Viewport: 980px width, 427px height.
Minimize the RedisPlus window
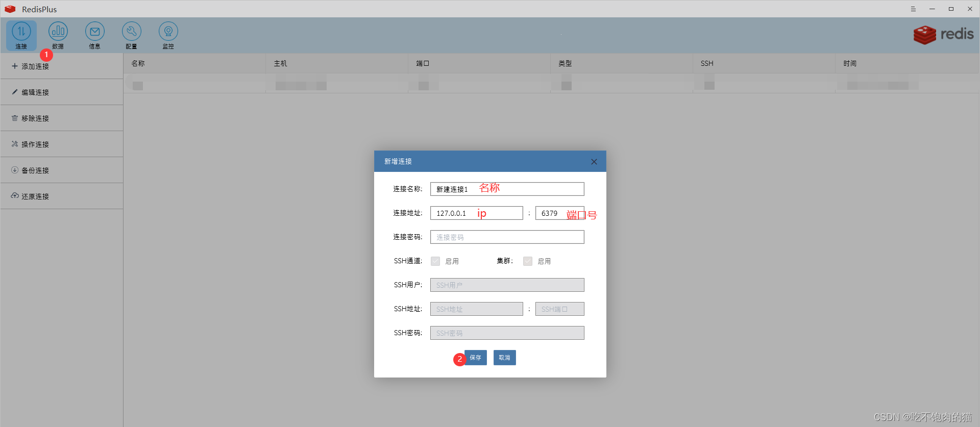932,9
